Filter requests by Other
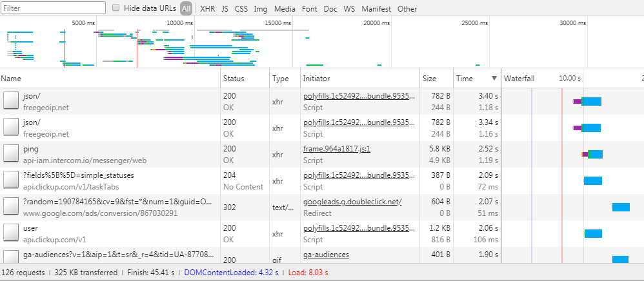Screen dimensions: 644x281 [407, 8]
